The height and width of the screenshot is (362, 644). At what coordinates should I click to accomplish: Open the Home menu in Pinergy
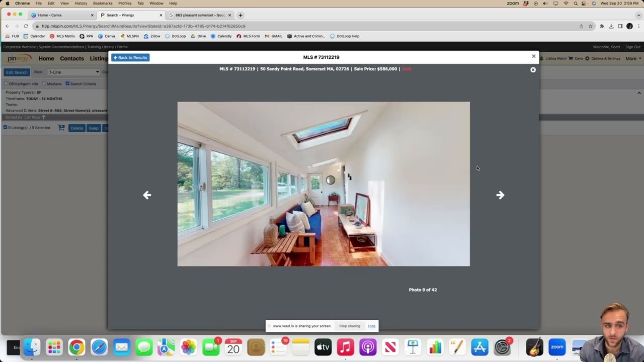point(46,58)
